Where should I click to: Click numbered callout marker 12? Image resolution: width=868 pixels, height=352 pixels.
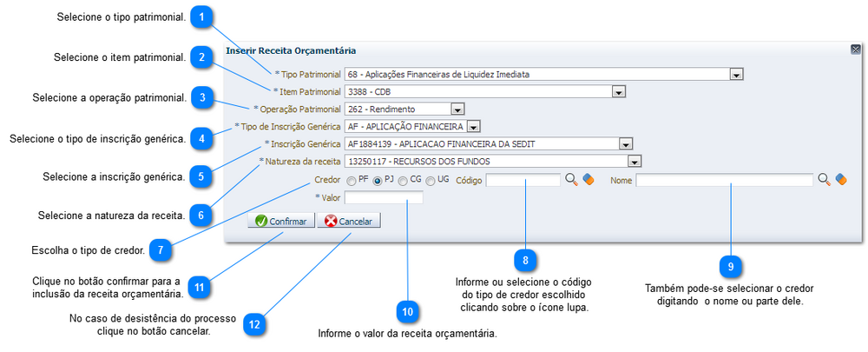point(253,324)
